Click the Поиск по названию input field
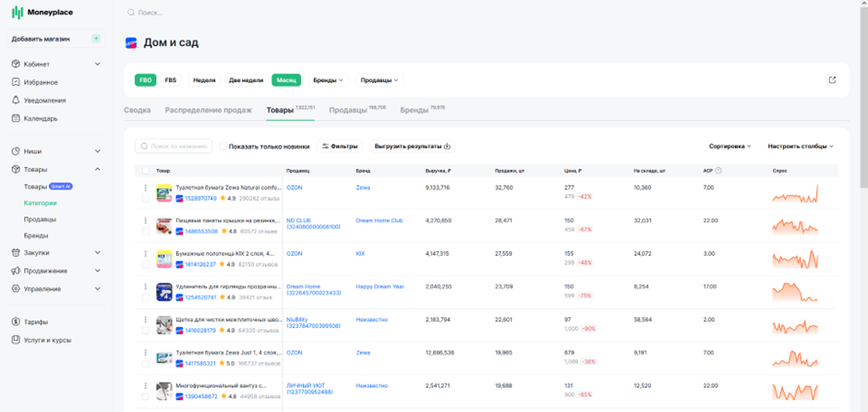The image size is (868, 412). point(174,146)
